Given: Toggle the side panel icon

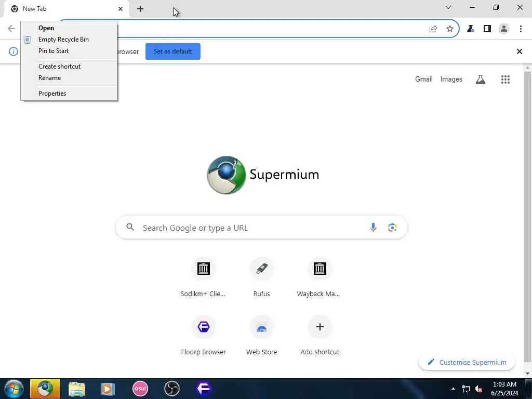Looking at the screenshot, I should (x=487, y=29).
